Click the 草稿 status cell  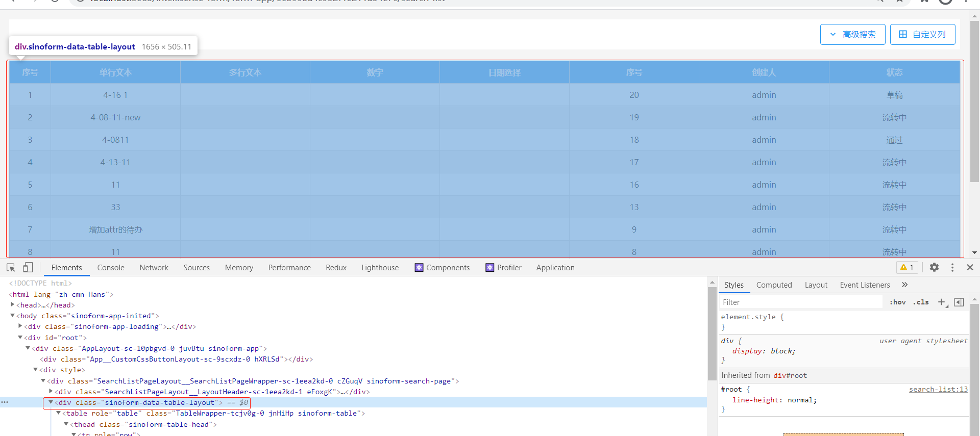[894, 95]
